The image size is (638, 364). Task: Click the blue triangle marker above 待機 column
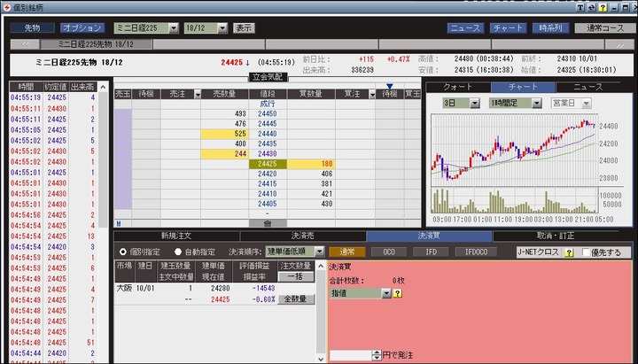pyautogui.click(x=389, y=86)
